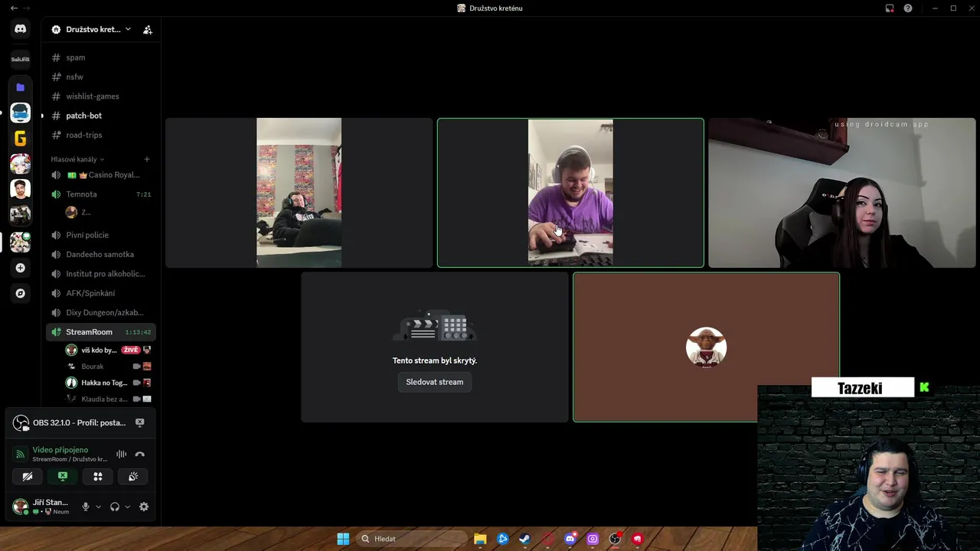The height and width of the screenshot is (551, 980).
Task: Open the Discover servers compass icon
Action: [21, 293]
